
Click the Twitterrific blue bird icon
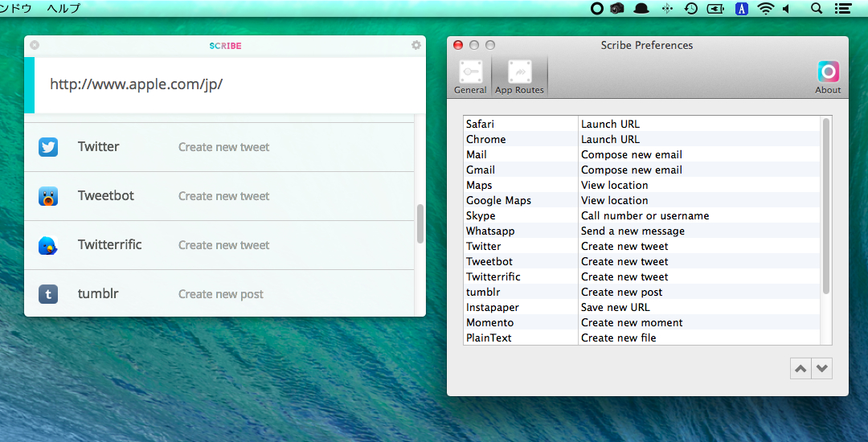click(48, 245)
